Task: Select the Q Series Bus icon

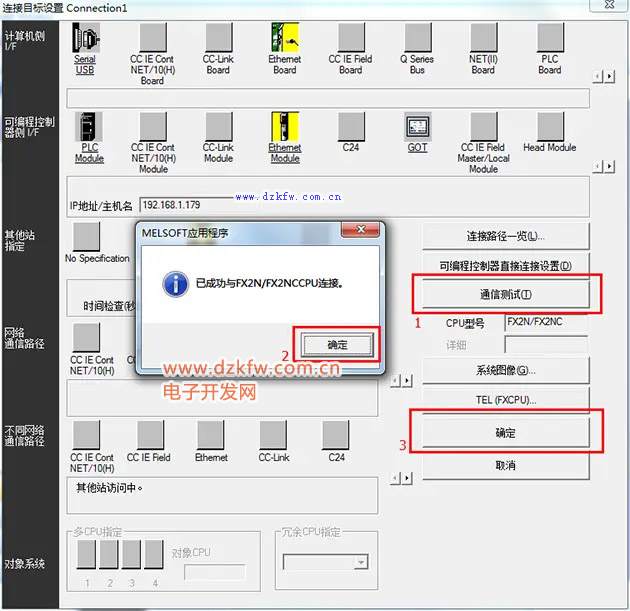Action: point(417,38)
